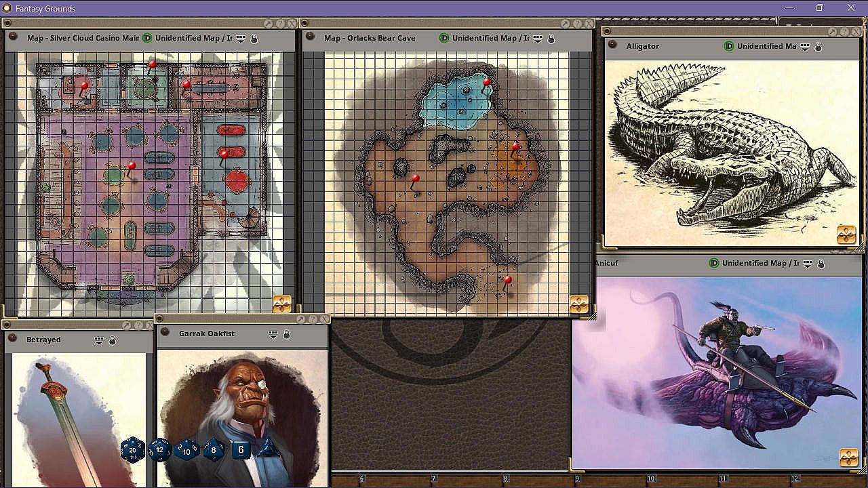This screenshot has height=488, width=868.
Task: Toggle the lock on the Alligator record
Action: (818, 47)
